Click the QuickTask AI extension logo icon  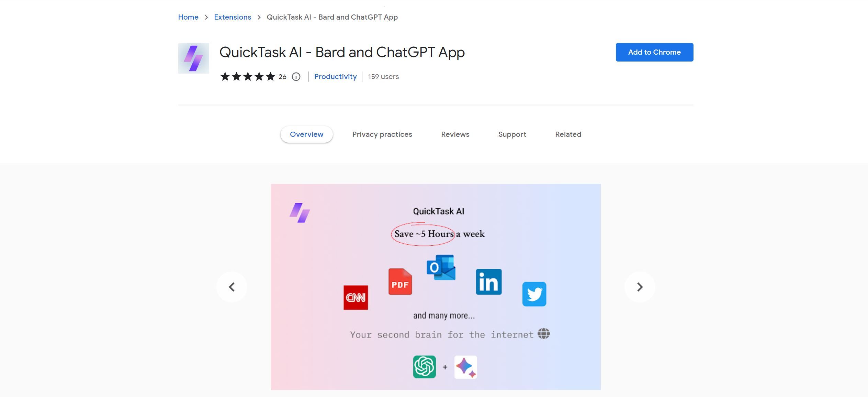point(193,58)
